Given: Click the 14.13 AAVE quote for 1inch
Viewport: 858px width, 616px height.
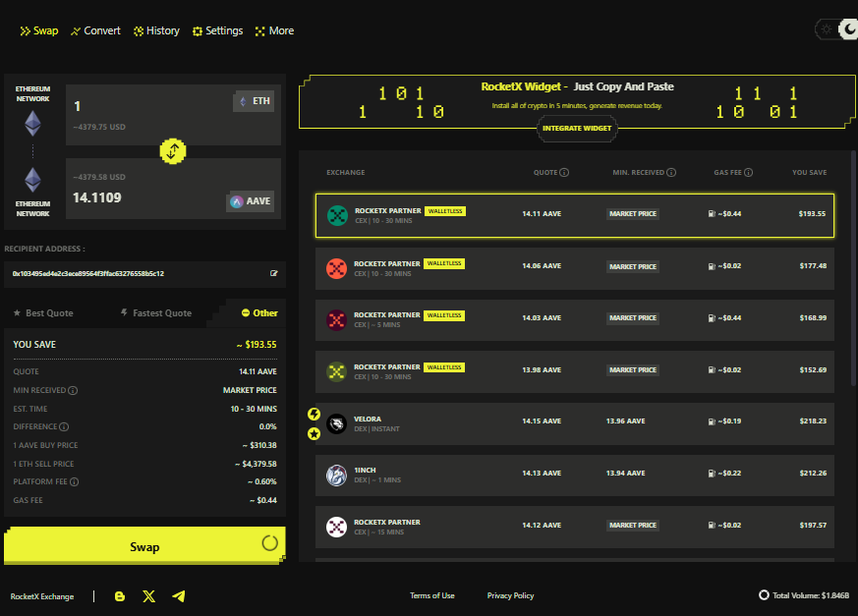Looking at the screenshot, I should [x=542, y=474].
